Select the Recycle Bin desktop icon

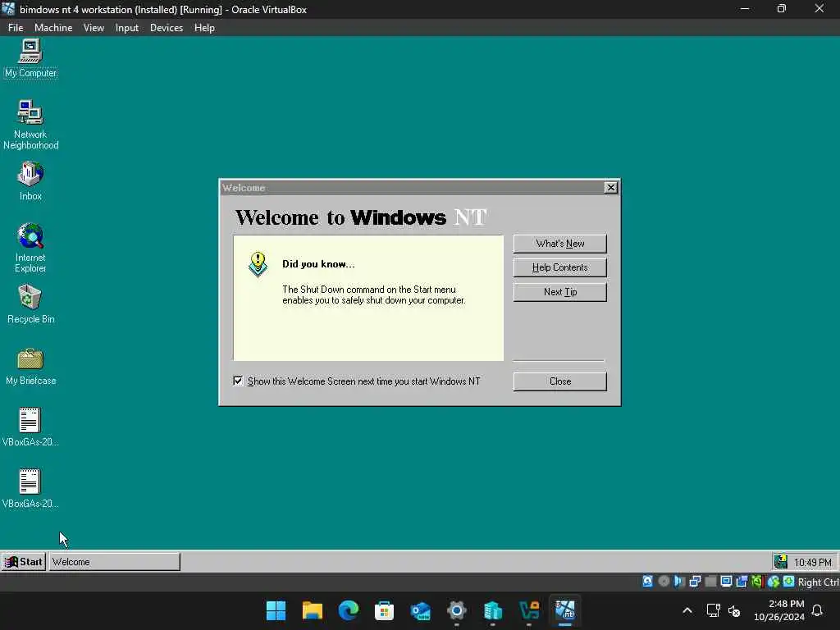tap(30, 304)
